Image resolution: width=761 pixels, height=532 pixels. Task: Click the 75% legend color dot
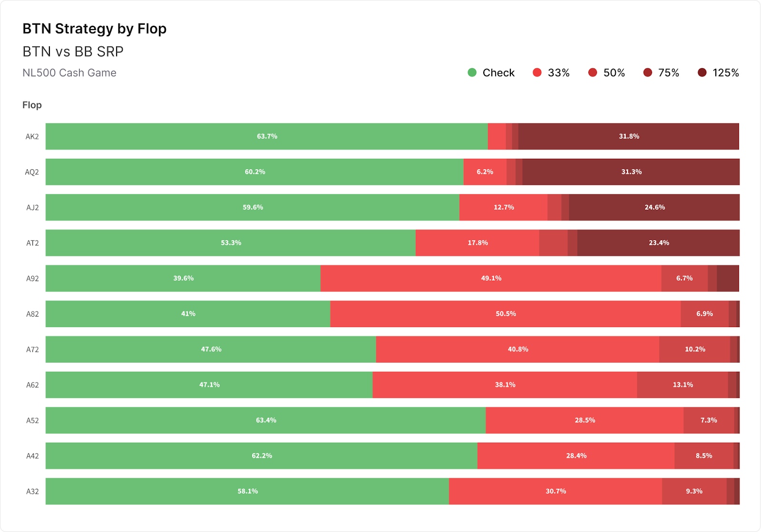pyautogui.click(x=647, y=73)
